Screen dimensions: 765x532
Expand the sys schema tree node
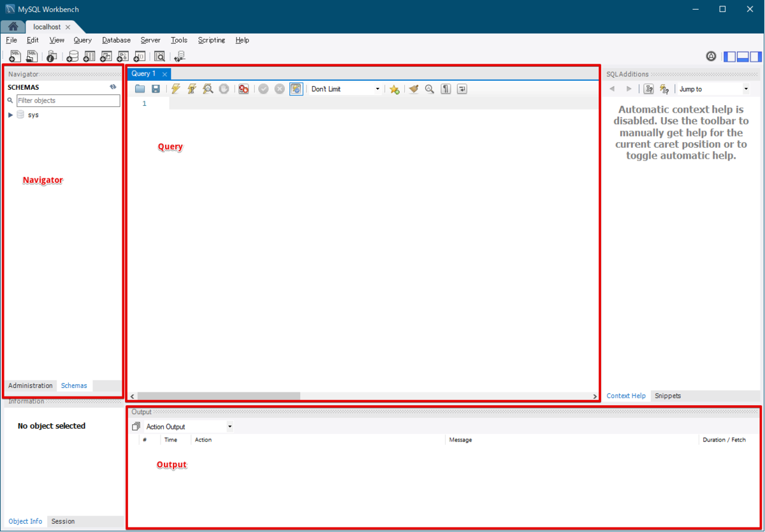[x=10, y=115]
